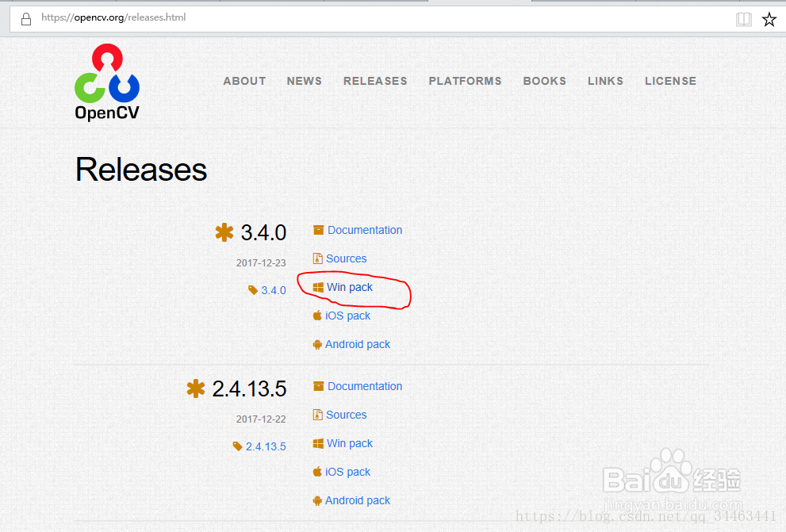Click the 3.4.0 version heading

pos(263,232)
